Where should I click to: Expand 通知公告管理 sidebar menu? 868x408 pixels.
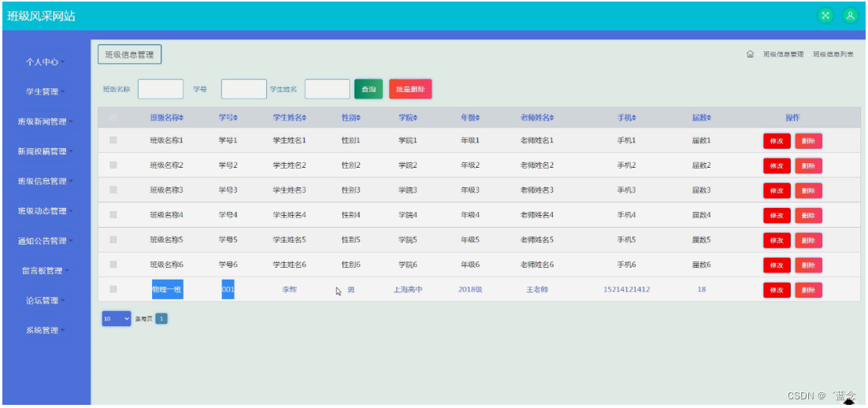click(x=46, y=241)
